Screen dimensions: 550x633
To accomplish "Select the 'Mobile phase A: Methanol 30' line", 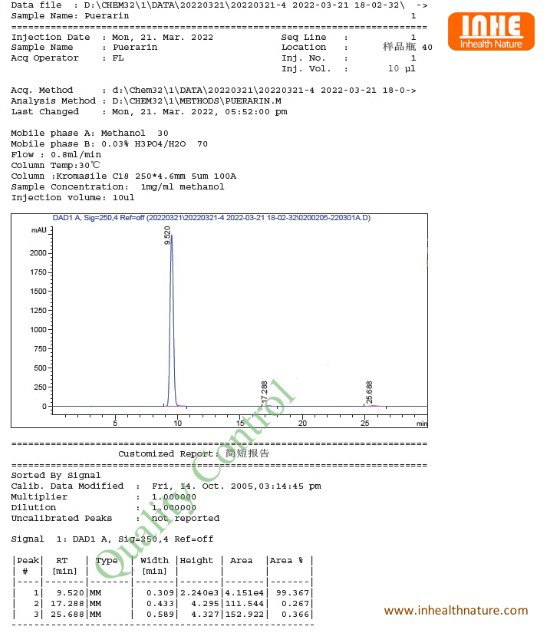I will [x=89, y=133].
